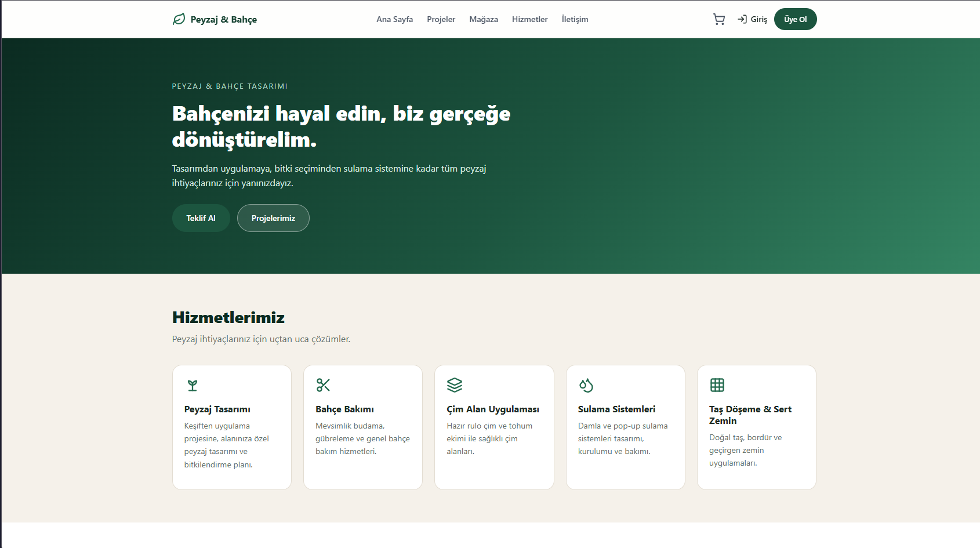Open the shopping cart
This screenshot has height=548, width=980.
pyautogui.click(x=719, y=19)
